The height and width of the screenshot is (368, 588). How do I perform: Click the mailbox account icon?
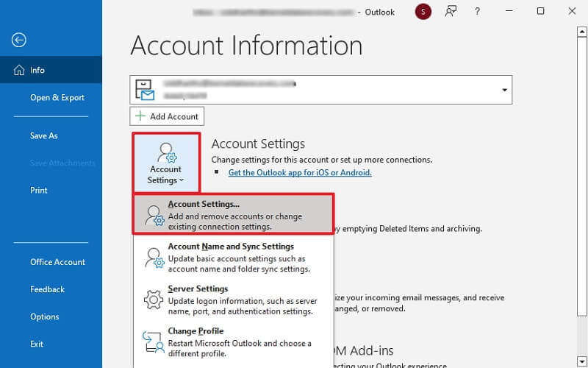point(145,90)
